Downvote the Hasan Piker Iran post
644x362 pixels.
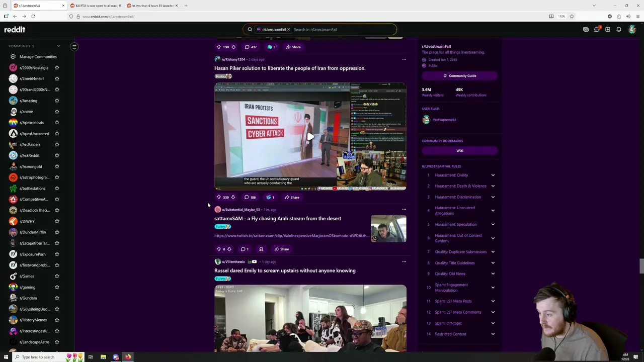233,197
